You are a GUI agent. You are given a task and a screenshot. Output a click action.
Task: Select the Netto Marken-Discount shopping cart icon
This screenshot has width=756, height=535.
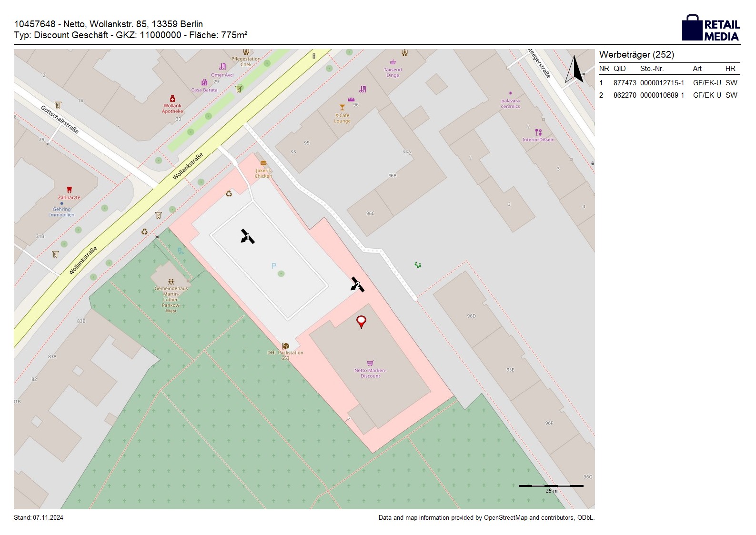(x=370, y=363)
